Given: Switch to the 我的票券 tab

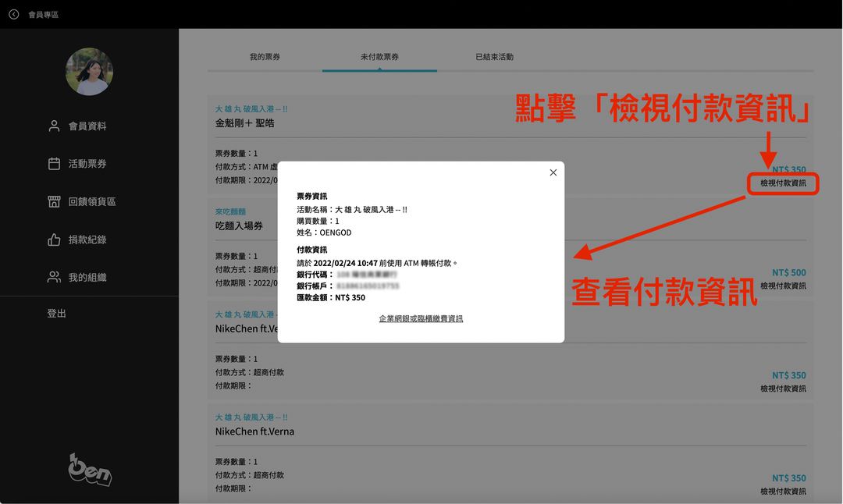Looking at the screenshot, I should pos(265,57).
